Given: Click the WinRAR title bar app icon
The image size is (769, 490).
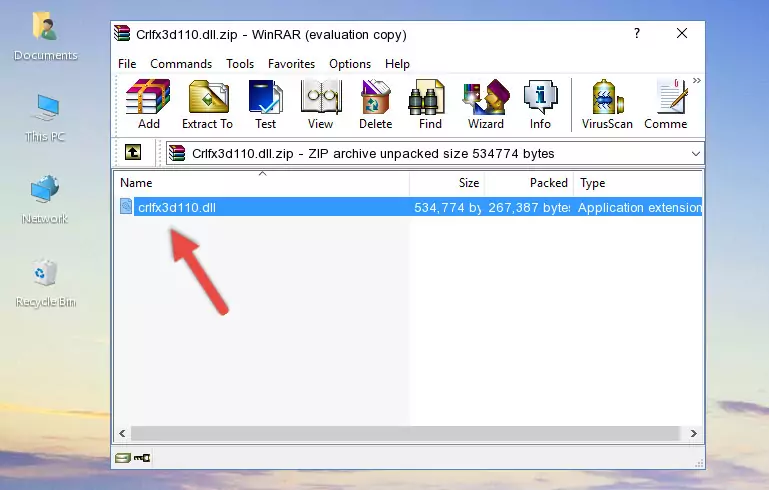Looking at the screenshot, I should click(122, 34).
